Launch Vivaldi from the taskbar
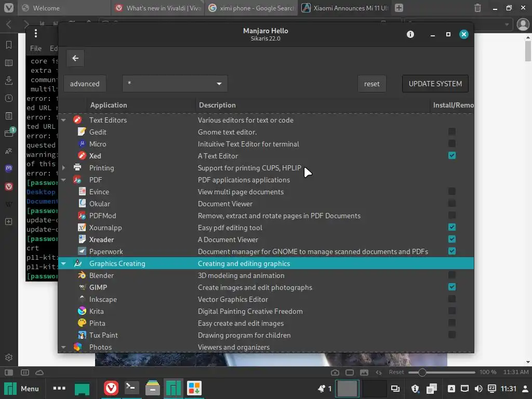Image resolution: width=532 pixels, height=399 pixels. click(111, 388)
